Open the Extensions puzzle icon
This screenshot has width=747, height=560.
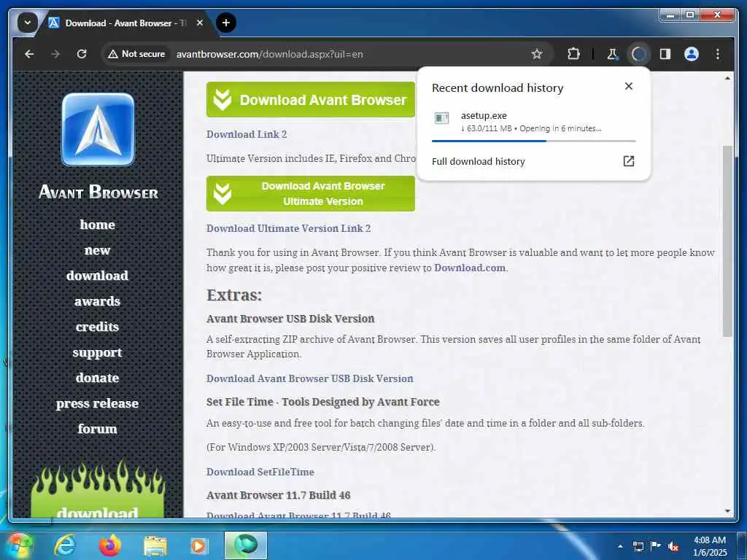tap(573, 54)
